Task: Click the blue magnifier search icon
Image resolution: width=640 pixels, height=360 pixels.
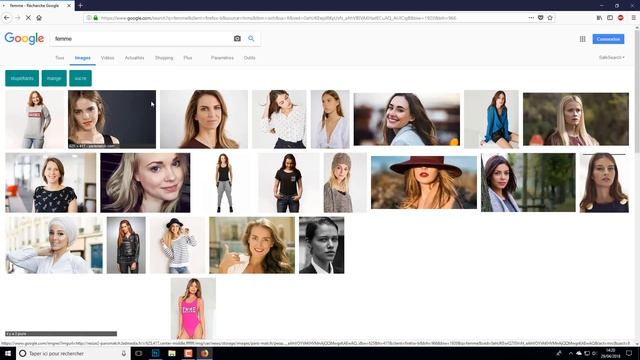Action: click(x=251, y=38)
